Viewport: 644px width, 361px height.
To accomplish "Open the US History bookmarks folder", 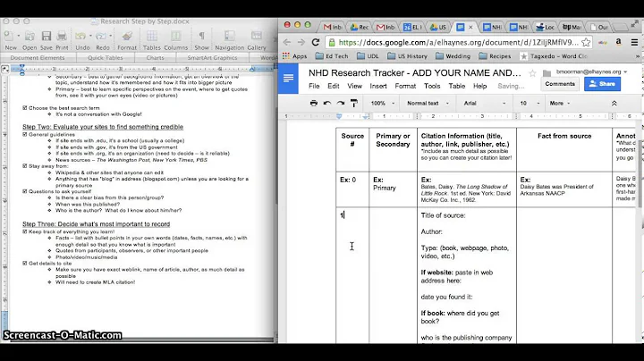I will tap(408, 56).
